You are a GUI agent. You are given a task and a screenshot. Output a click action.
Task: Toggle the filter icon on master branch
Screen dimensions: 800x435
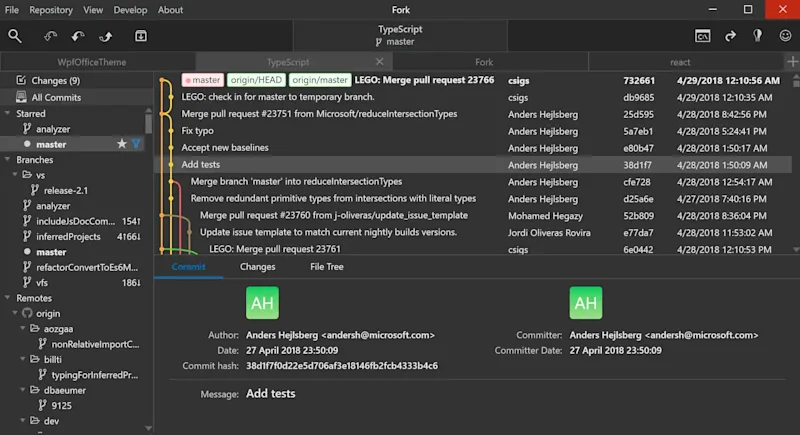click(x=136, y=144)
